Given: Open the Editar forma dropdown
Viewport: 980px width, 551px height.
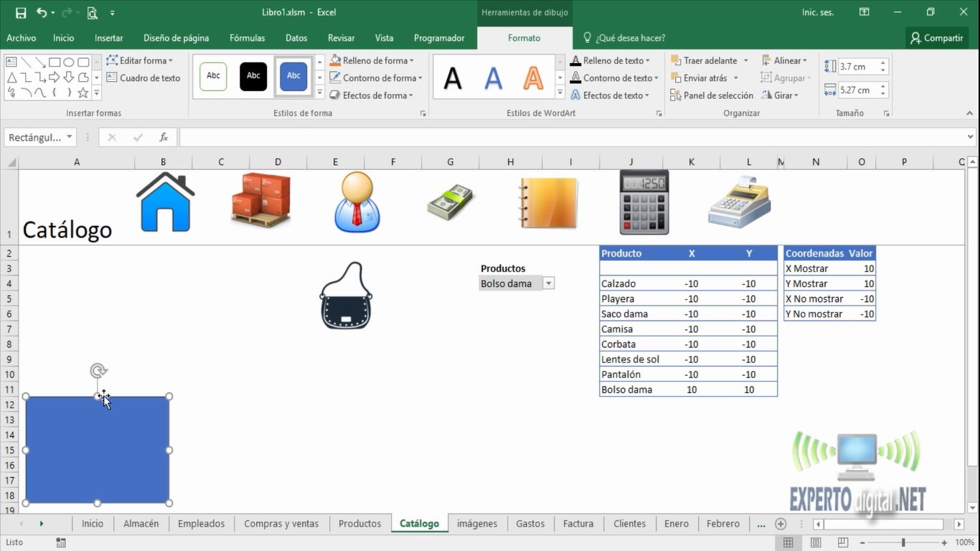Looking at the screenshot, I should coord(141,60).
